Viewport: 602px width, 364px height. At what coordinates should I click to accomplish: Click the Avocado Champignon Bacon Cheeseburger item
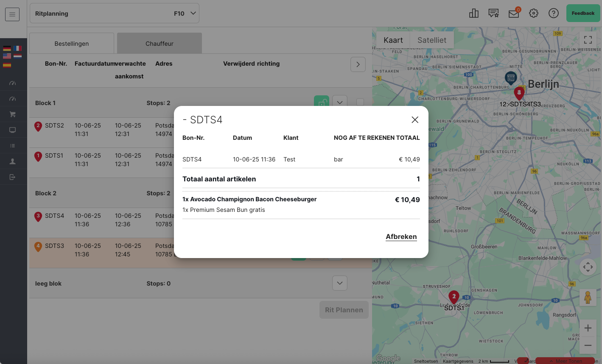click(x=249, y=199)
